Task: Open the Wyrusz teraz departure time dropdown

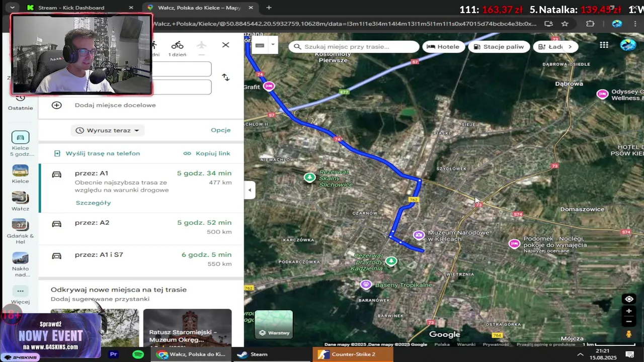Action: [x=107, y=130]
